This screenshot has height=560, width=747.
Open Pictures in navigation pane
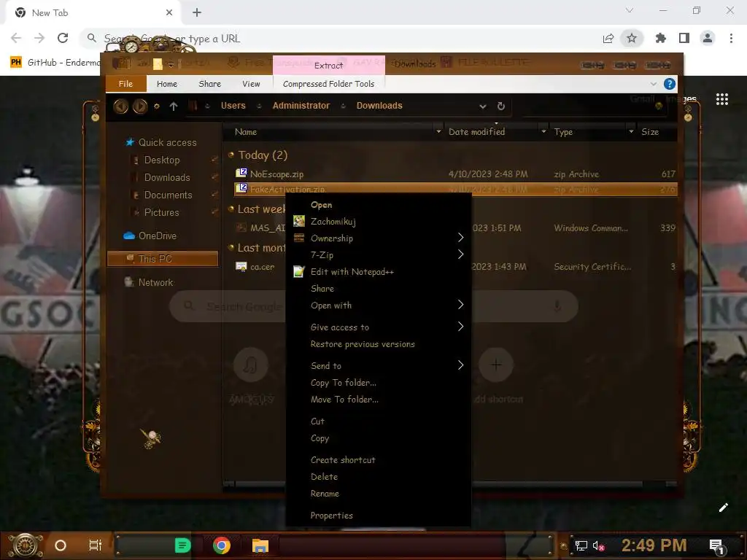pyautogui.click(x=161, y=212)
